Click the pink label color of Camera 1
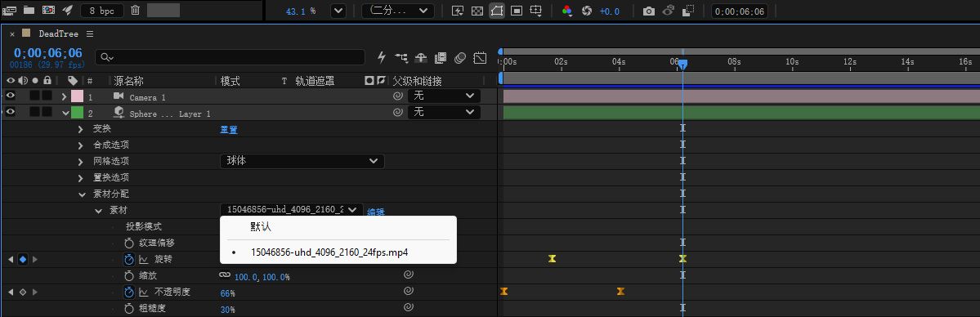Viewport: 980px width, 317px height. click(78, 96)
